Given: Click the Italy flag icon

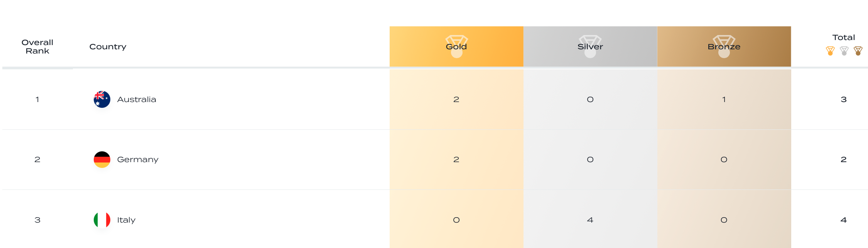Looking at the screenshot, I should (x=102, y=220).
